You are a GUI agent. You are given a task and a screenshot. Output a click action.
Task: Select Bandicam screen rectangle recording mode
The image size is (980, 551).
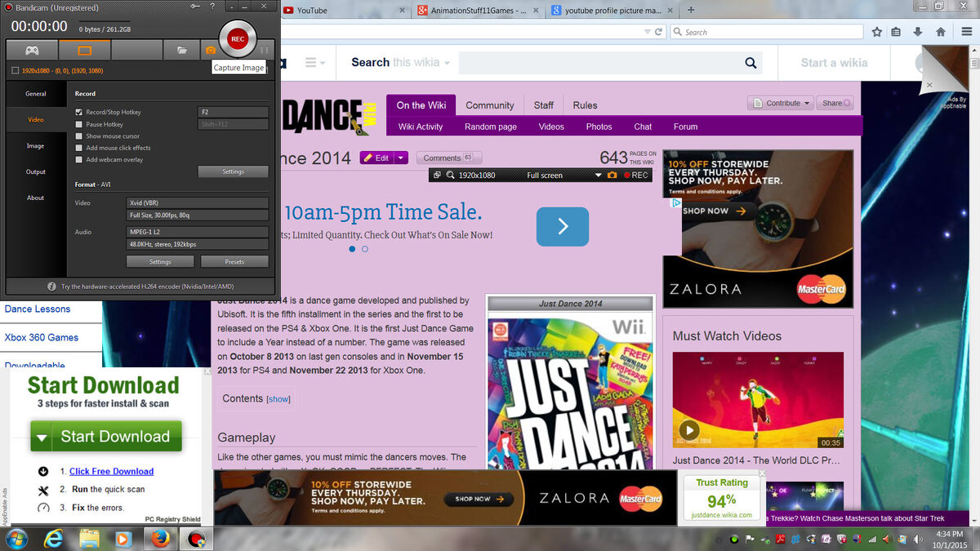click(x=84, y=51)
